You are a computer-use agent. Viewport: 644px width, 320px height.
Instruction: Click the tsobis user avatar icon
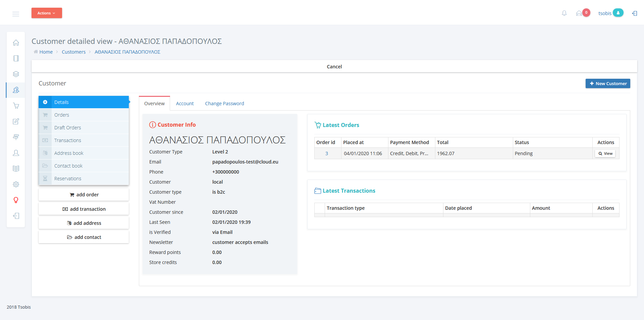618,13
